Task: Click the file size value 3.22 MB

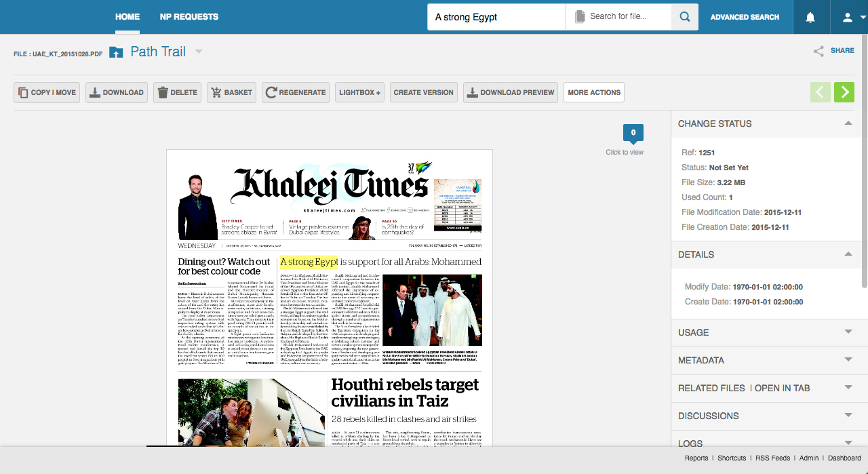Action: point(731,182)
